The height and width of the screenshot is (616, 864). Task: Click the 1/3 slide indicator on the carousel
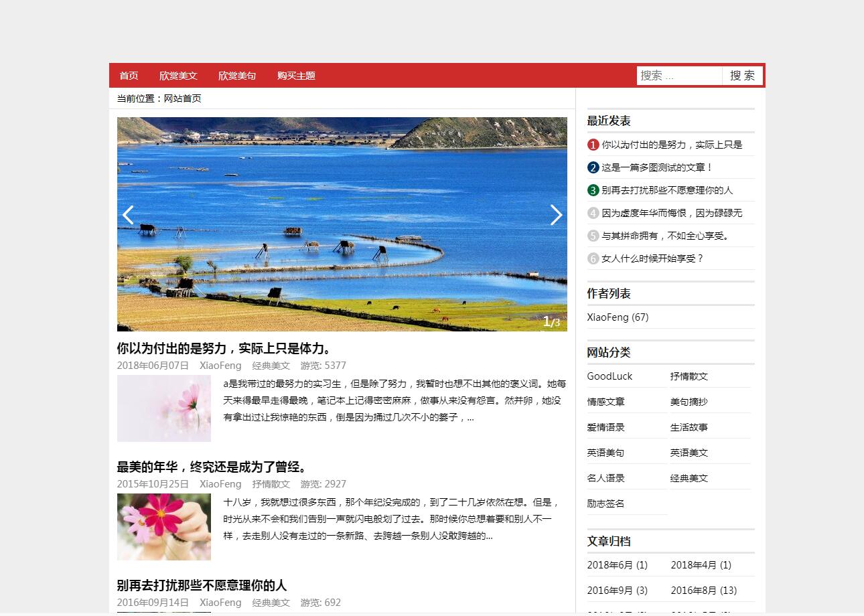(x=552, y=322)
